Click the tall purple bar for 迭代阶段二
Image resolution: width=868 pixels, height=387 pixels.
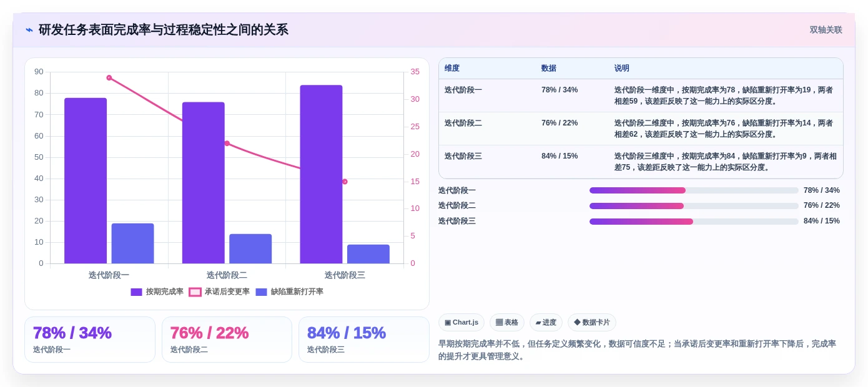(x=204, y=183)
